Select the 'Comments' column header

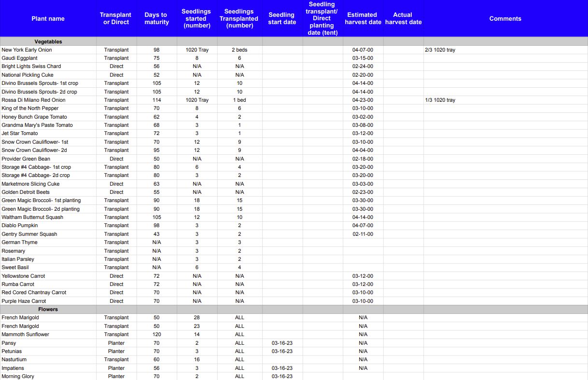(x=505, y=18)
